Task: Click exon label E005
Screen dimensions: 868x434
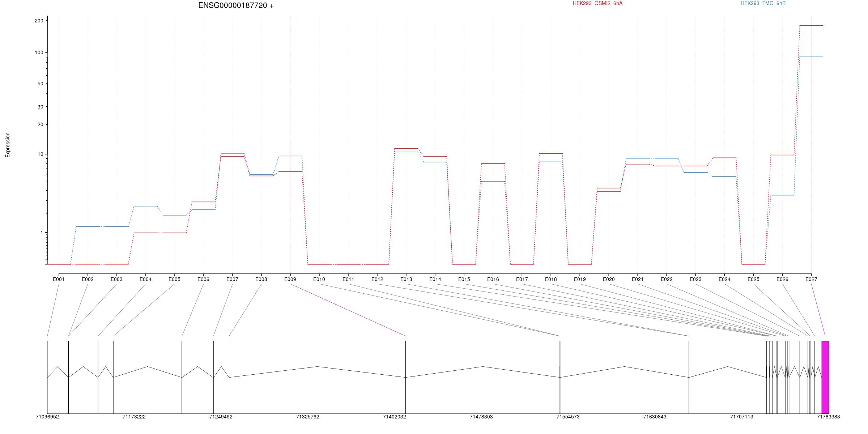Action: click(x=174, y=279)
